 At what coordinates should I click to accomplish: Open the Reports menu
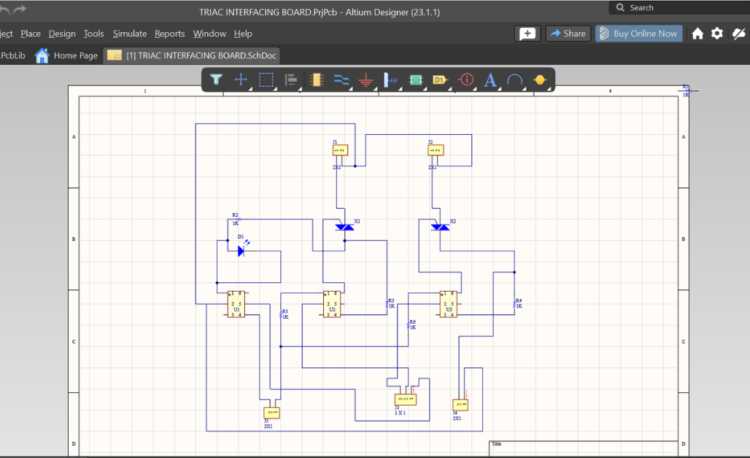pos(170,33)
